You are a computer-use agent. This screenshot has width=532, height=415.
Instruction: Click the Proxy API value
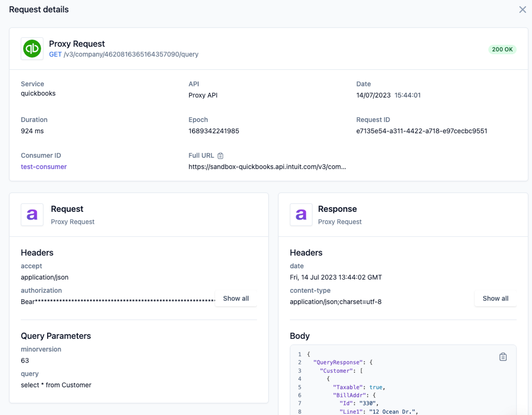click(x=203, y=95)
